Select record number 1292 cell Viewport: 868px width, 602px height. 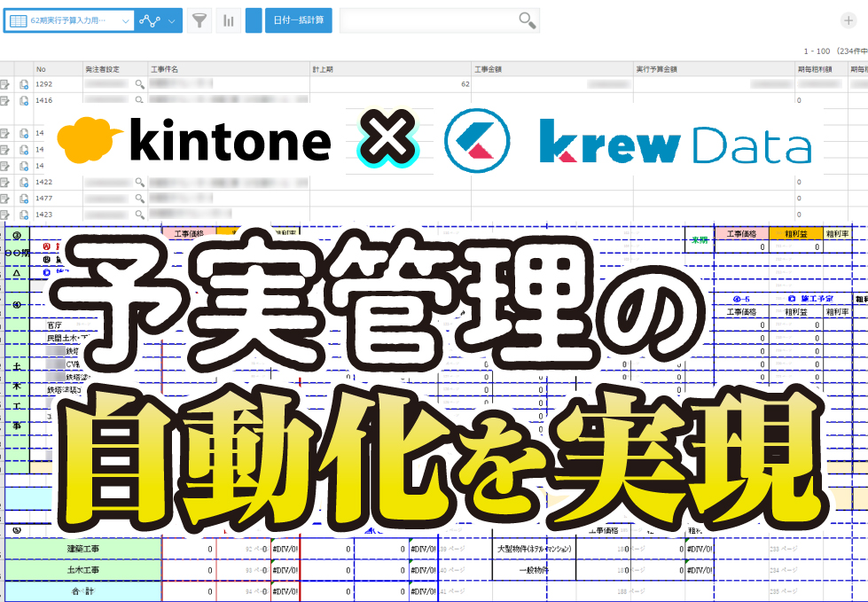pos(59,84)
